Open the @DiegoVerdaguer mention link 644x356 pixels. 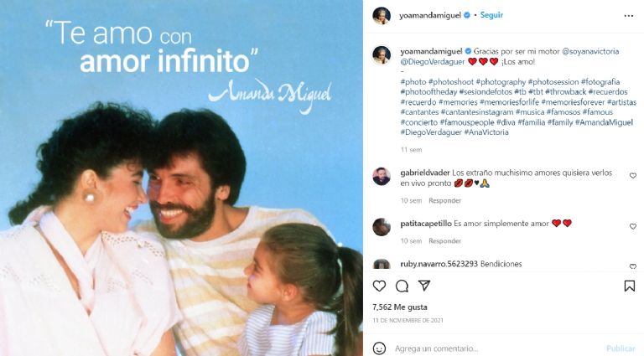433,61
